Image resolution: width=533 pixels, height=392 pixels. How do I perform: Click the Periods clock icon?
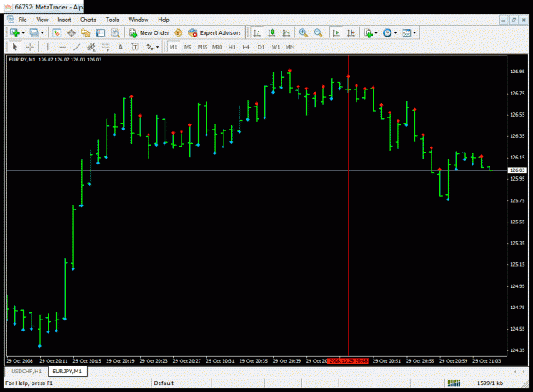pyautogui.click(x=387, y=33)
